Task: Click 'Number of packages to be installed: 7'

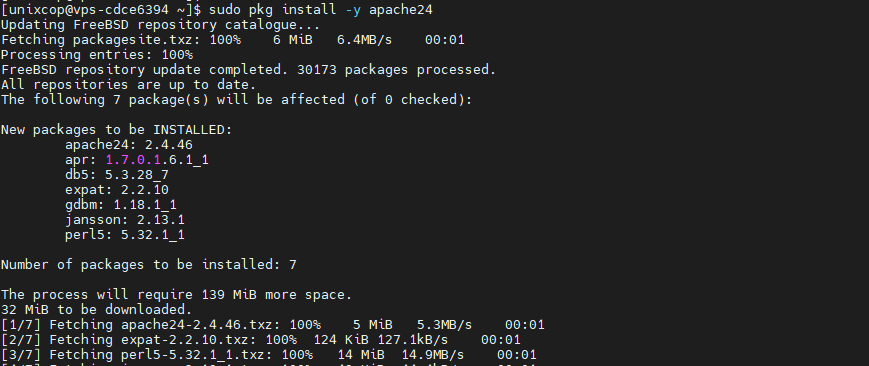Action: click(x=149, y=265)
